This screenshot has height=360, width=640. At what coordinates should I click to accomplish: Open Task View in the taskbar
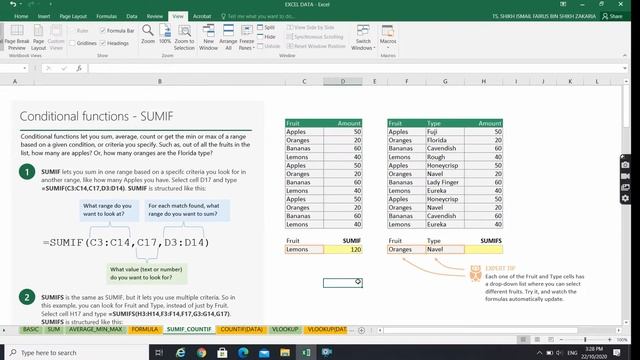159,352
